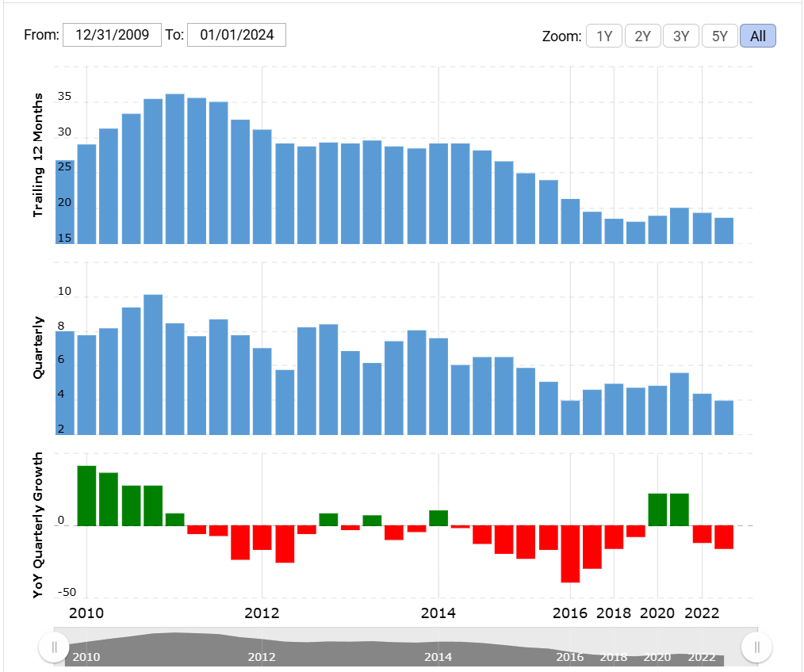Click the tallest Quarterly bar
Viewport: 804px width, 672px height.
(x=153, y=365)
